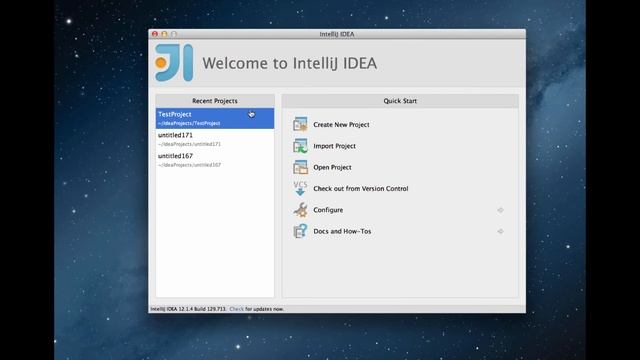Open Docs and How-Tos label
The width and height of the screenshot is (640, 360).
point(342,231)
